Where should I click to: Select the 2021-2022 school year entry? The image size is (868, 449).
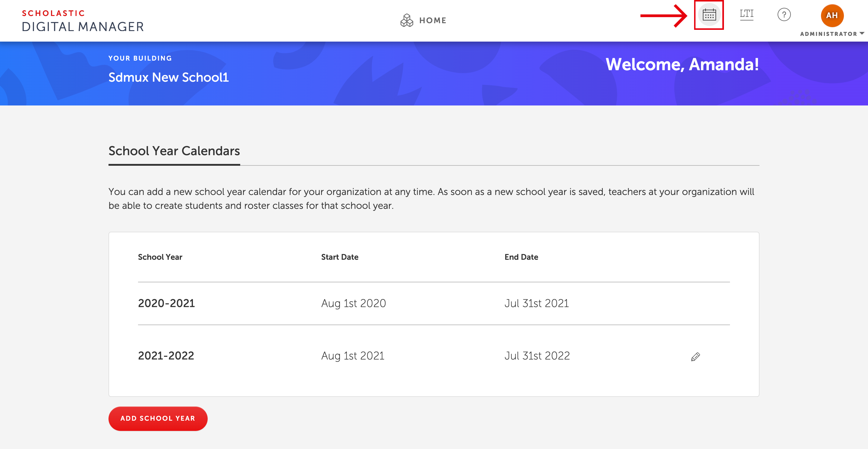pos(166,356)
